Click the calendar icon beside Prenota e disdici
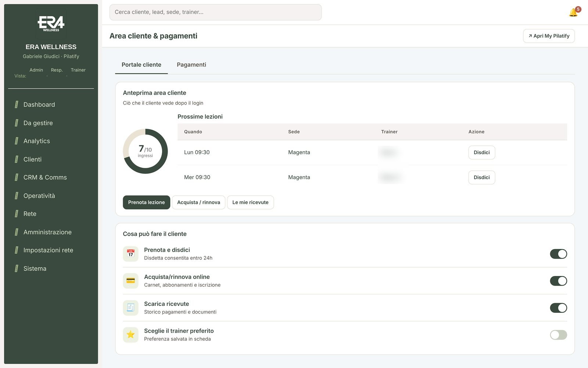588x368 pixels. pyautogui.click(x=130, y=254)
